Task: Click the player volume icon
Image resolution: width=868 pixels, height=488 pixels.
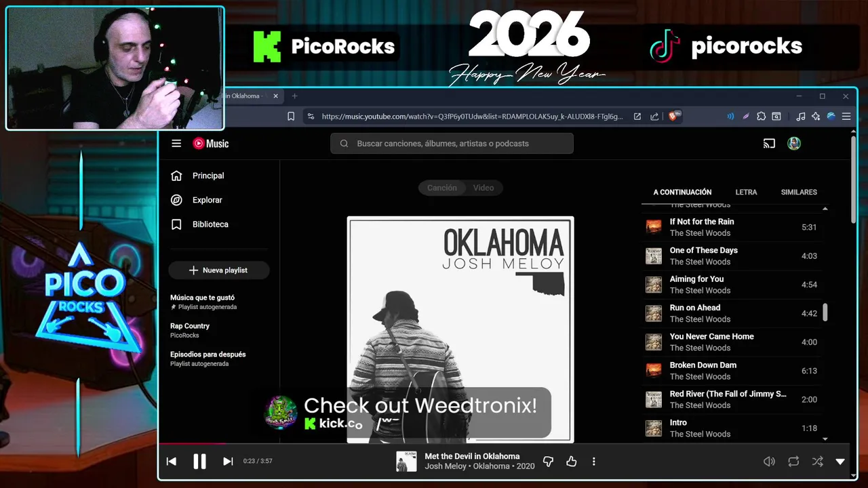Action: coord(769,462)
